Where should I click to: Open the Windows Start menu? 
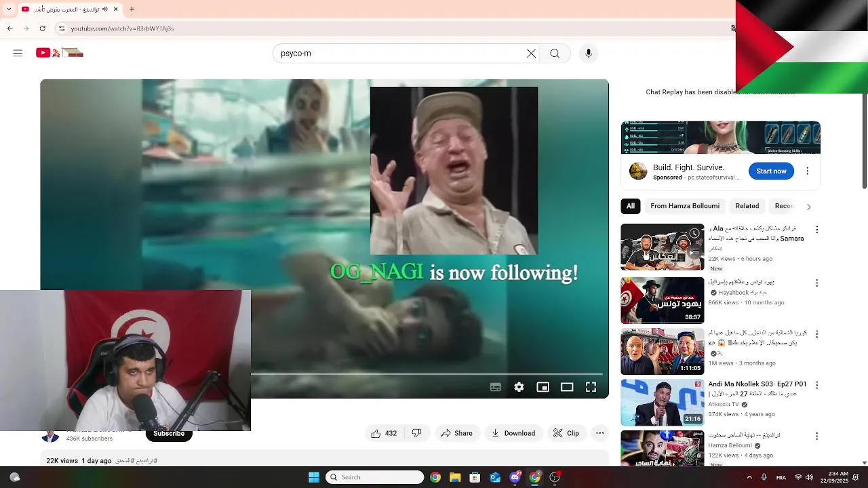(x=314, y=477)
